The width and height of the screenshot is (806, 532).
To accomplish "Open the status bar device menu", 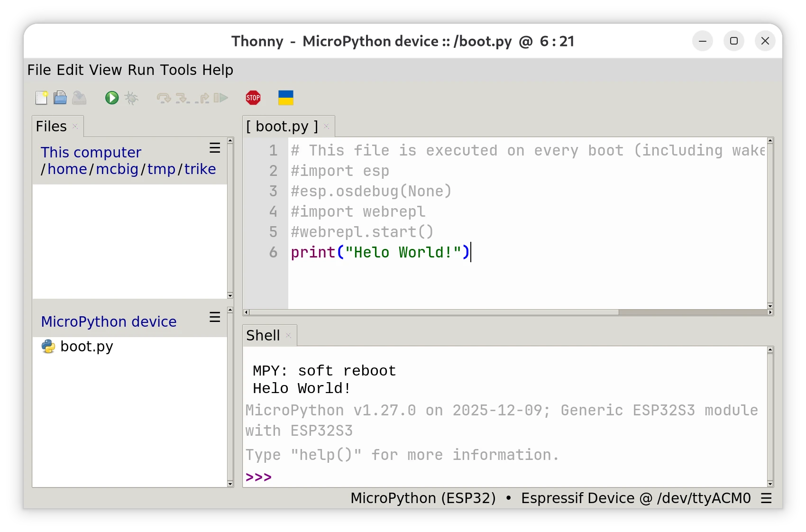I will (767, 498).
